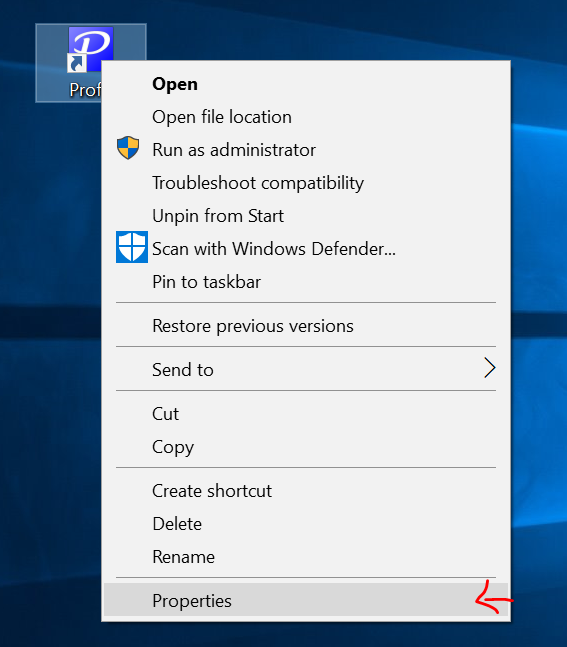Screen dimensions: 567x647
Task: Click the Windows Defender shield icon
Action: [132, 247]
